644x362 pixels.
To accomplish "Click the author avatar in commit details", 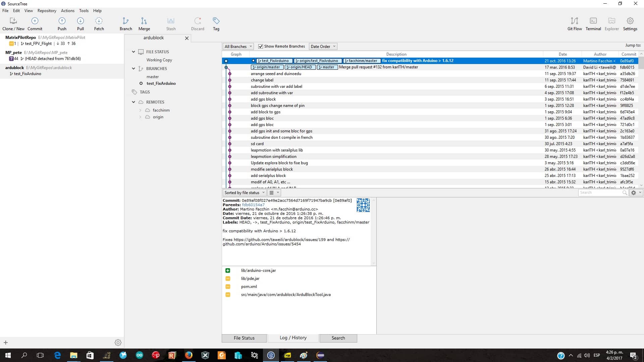I will [x=363, y=205].
